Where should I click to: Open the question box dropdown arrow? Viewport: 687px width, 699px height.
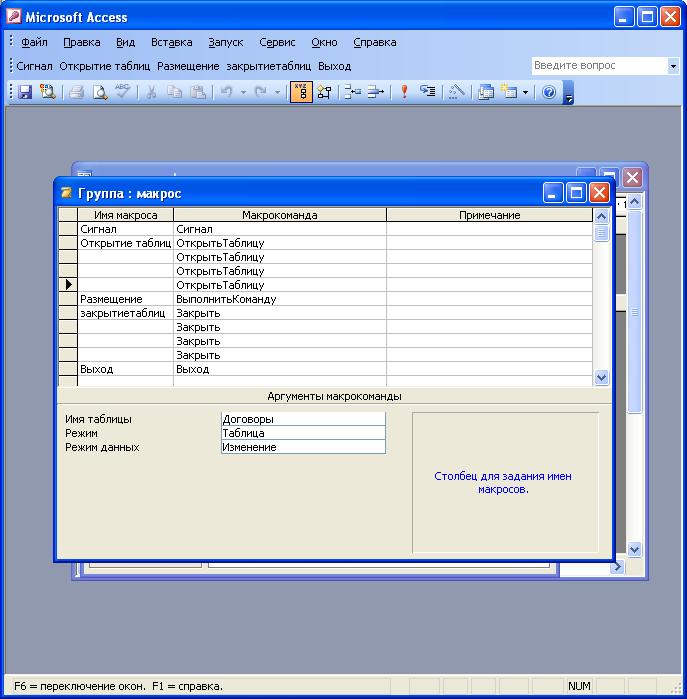click(x=673, y=66)
